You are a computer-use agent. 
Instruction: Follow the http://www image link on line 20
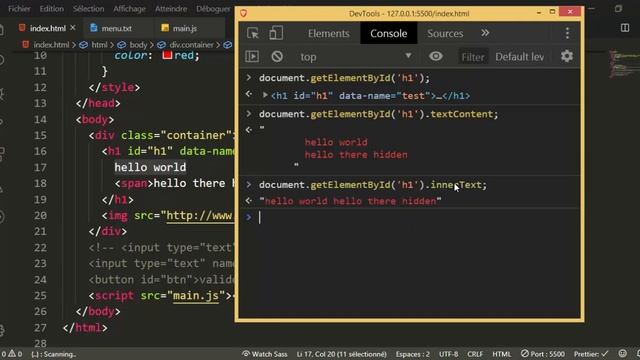click(x=199, y=215)
